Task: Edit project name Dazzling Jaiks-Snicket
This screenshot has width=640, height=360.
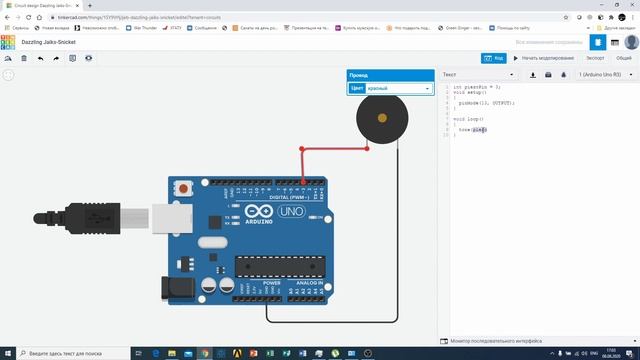Action: (x=49, y=42)
